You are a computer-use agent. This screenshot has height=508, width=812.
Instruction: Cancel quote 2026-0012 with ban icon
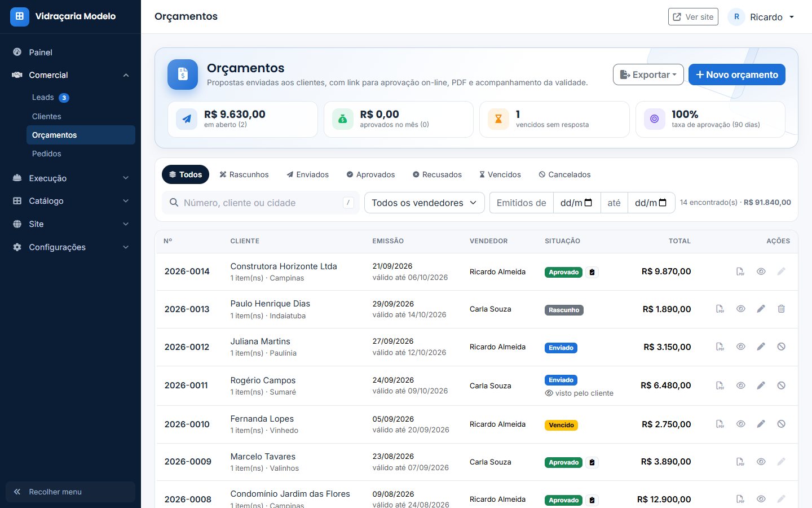(782, 347)
